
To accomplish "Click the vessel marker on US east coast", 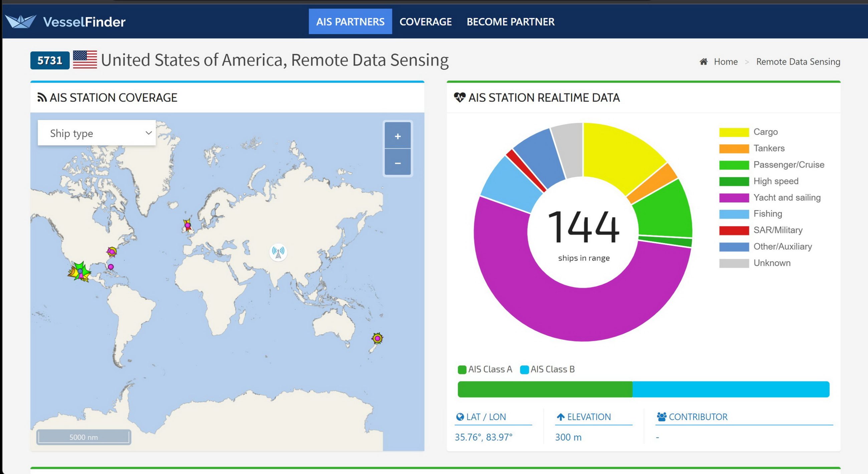I will point(112,252).
